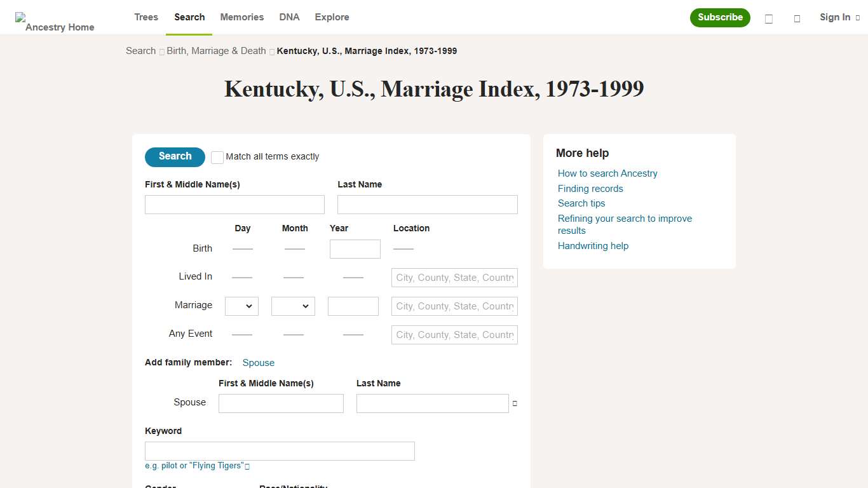Viewport: 868px width, 488px height.
Task: Add a Spouse family member
Action: (258, 362)
